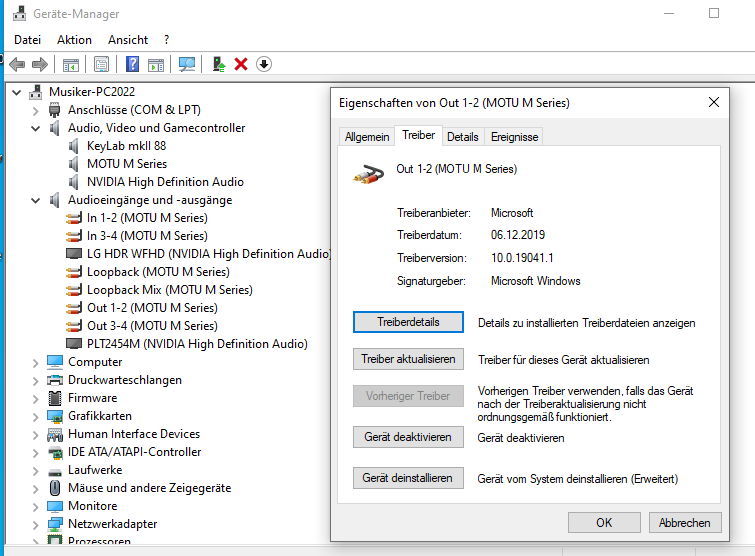Select Out 1-2 (MOTU M Series) in tree
Screen dimensions: 755x556
(152, 308)
